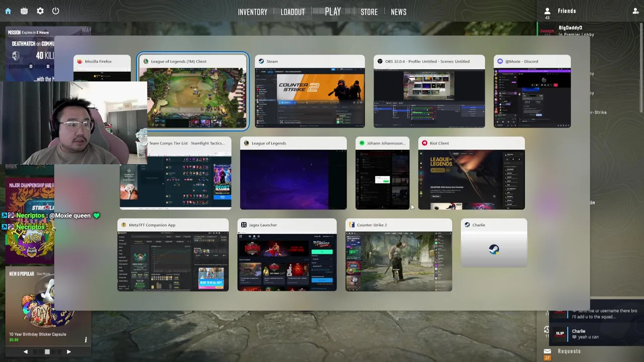This screenshot has width=644, height=362.
Task: Click the friends person icon
Action: point(547,11)
